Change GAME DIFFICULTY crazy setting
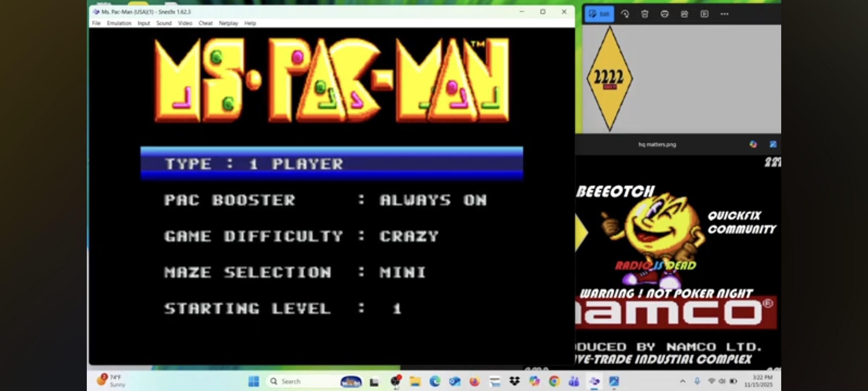 tap(409, 236)
